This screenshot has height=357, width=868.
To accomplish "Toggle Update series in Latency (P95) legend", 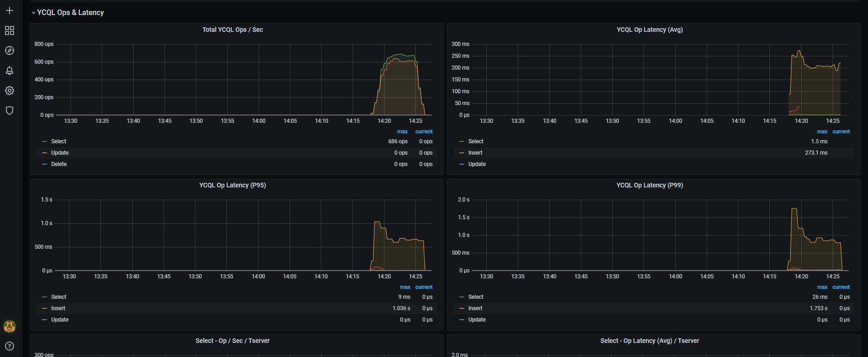I will pos(60,320).
